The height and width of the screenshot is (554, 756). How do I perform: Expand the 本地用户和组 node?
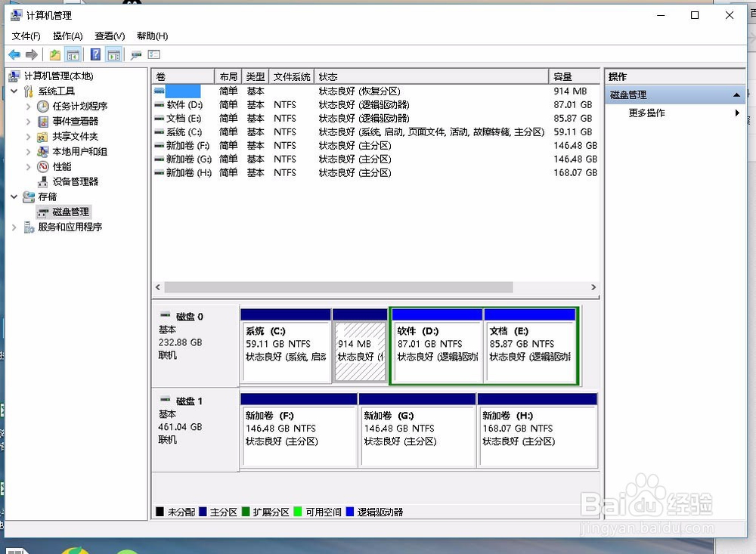point(29,151)
